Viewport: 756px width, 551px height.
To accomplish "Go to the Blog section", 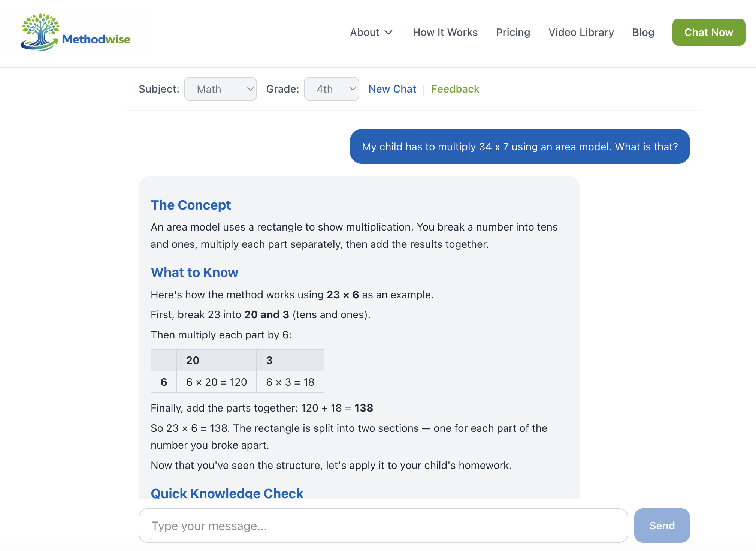I will (643, 33).
